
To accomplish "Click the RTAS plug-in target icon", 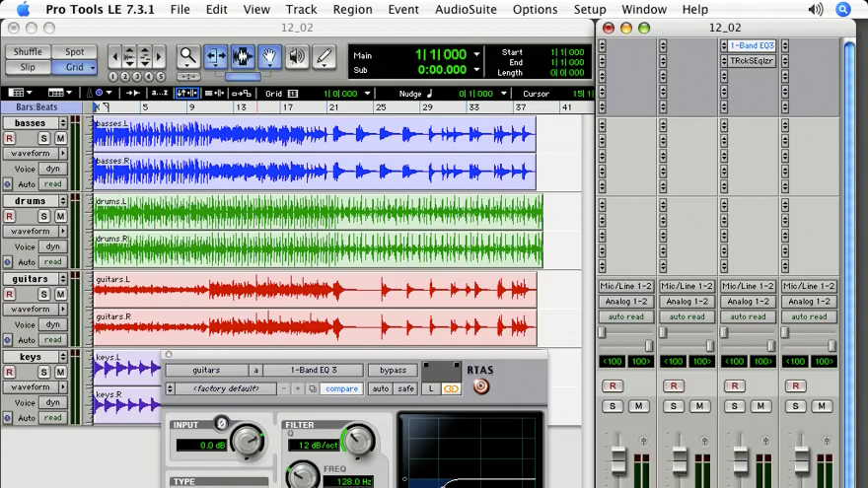I will click(480, 386).
